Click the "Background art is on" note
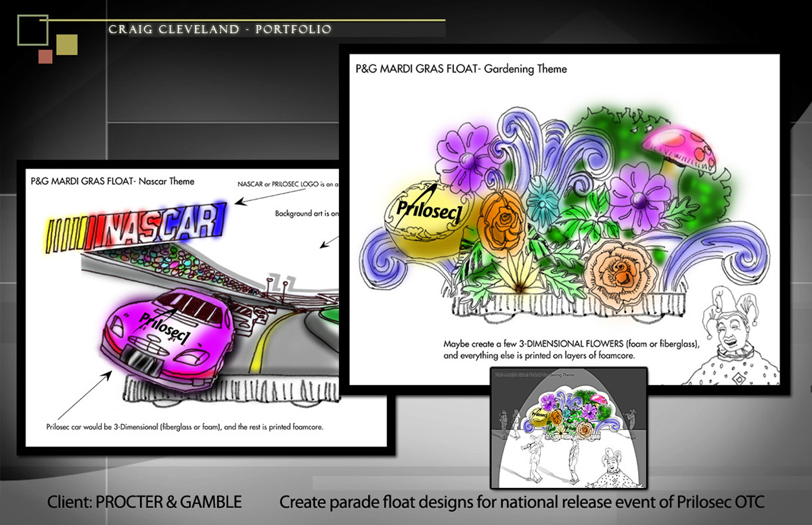Viewport: 812px width, 525px height. (306, 214)
